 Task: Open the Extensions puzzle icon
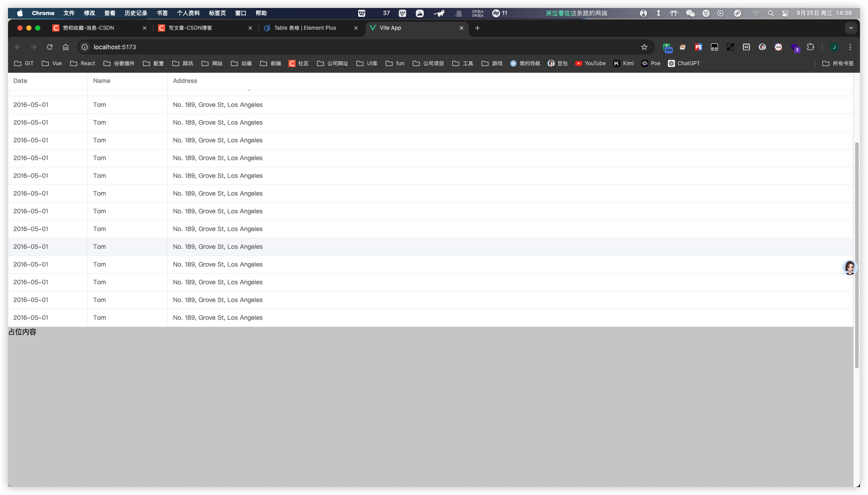point(810,47)
